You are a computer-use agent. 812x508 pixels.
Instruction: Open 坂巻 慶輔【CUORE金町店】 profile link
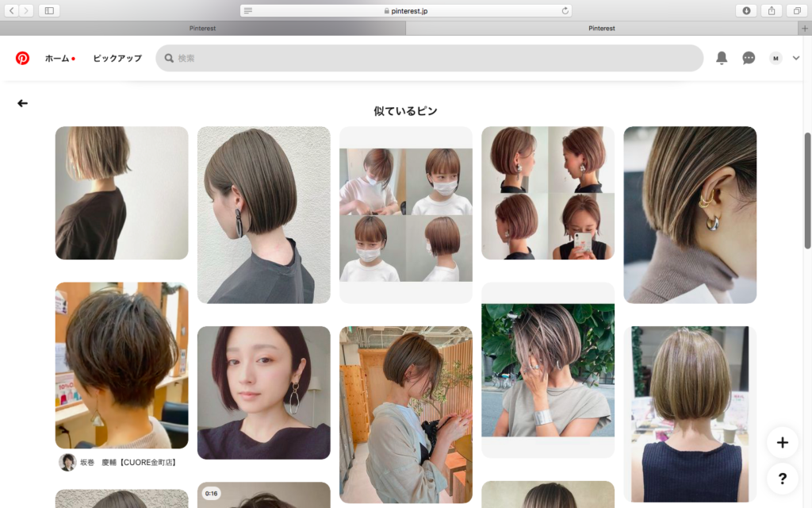pyautogui.click(x=128, y=463)
